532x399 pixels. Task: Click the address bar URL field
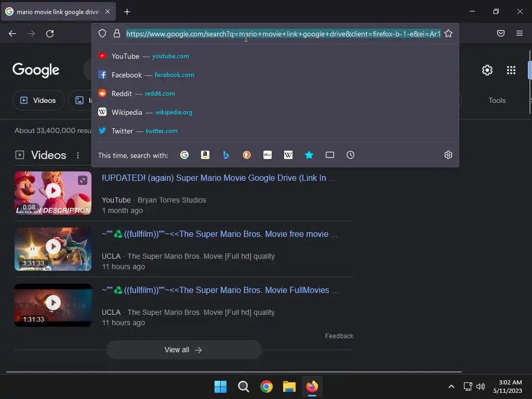[283, 34]
